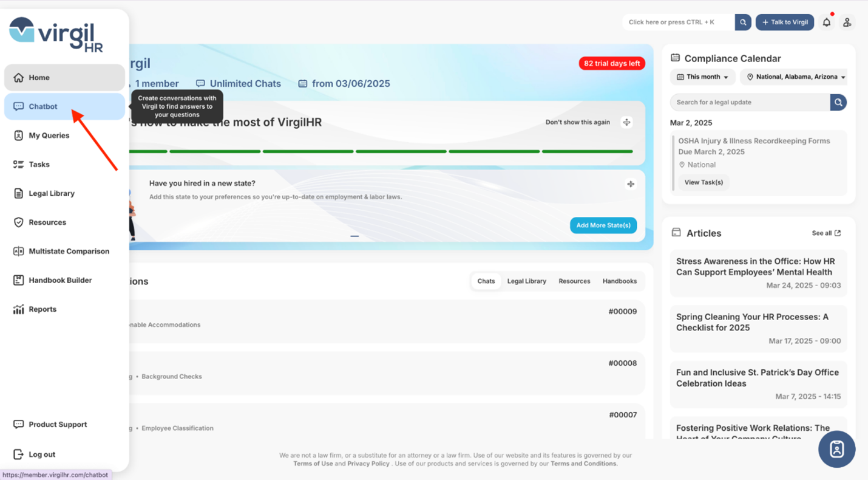Open the floating Virgil assistant button

pyautogui.click(x=837, y=450)
